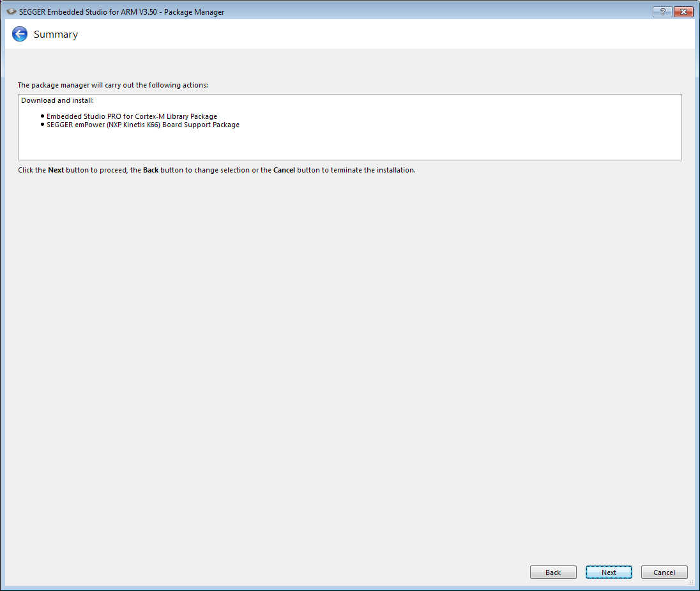Click the resize grip in window corner
This screenshot has width=700, height=591.
690,582
